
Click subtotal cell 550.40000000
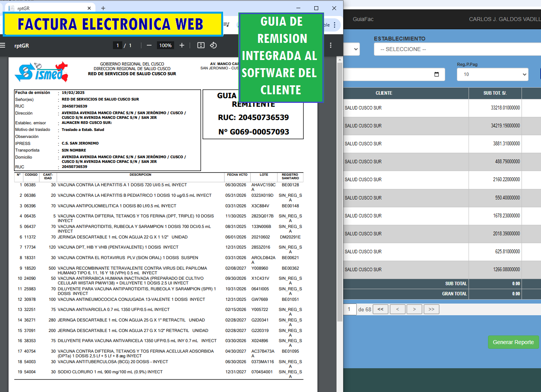[508, 198]
